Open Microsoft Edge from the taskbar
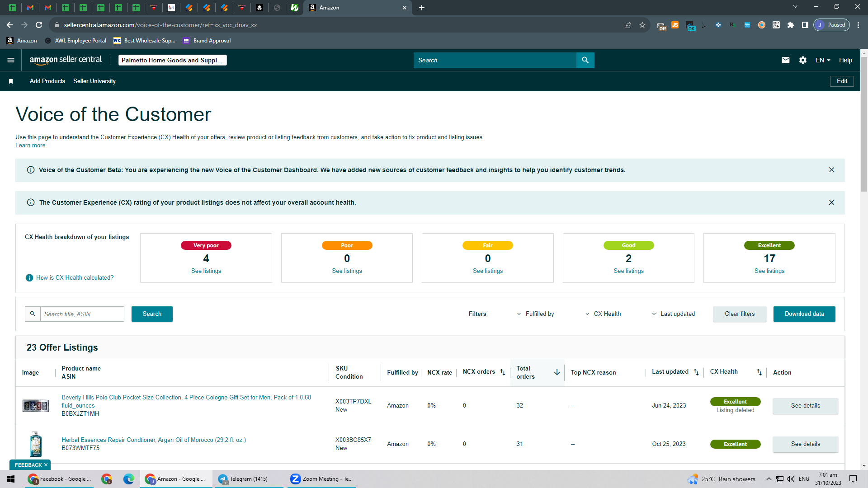Screen dimensions: 868x488 click(129, 479)
